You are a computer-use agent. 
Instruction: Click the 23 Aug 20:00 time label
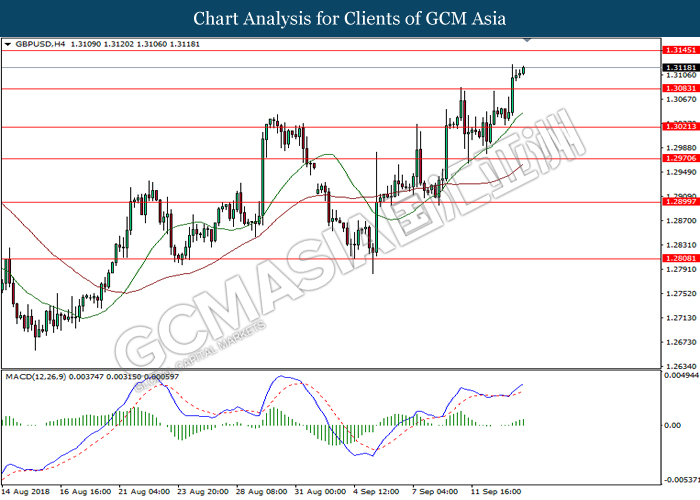[x=203, y=492]
